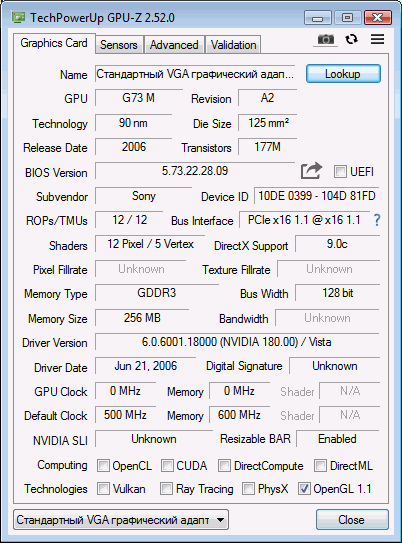Click the Default Clock field 500 MHz
This screenshot has height=543, width=402.
(125, 415)
